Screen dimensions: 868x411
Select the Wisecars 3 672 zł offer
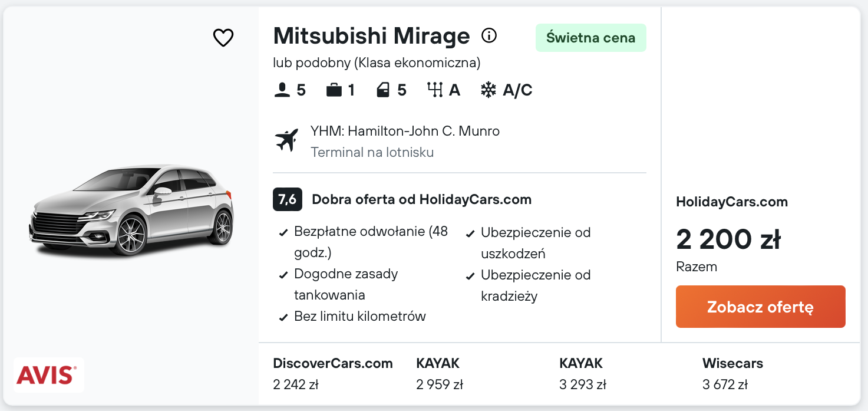click(x=732, y=374)
